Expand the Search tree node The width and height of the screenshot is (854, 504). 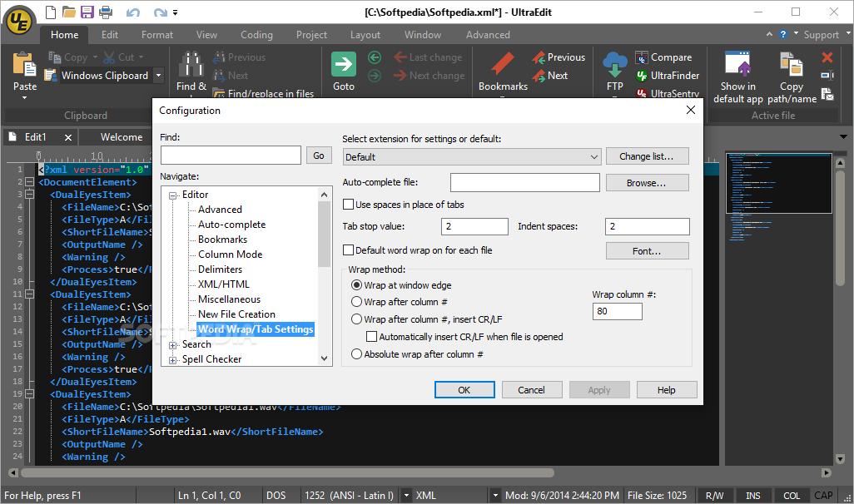[172, 345]
